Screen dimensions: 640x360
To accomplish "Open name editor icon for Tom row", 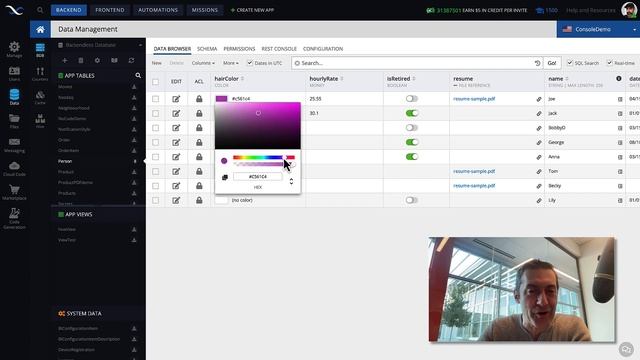I will [620, 171].
